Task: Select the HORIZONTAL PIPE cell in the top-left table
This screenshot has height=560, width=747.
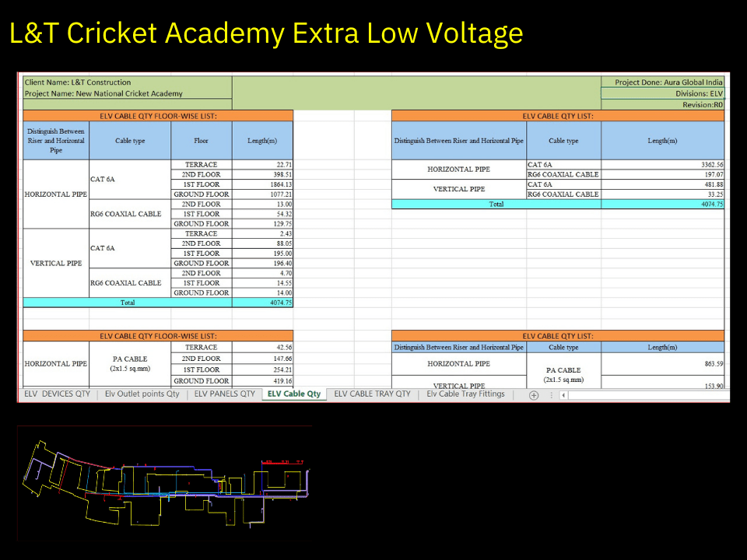Action: (56, 194)
